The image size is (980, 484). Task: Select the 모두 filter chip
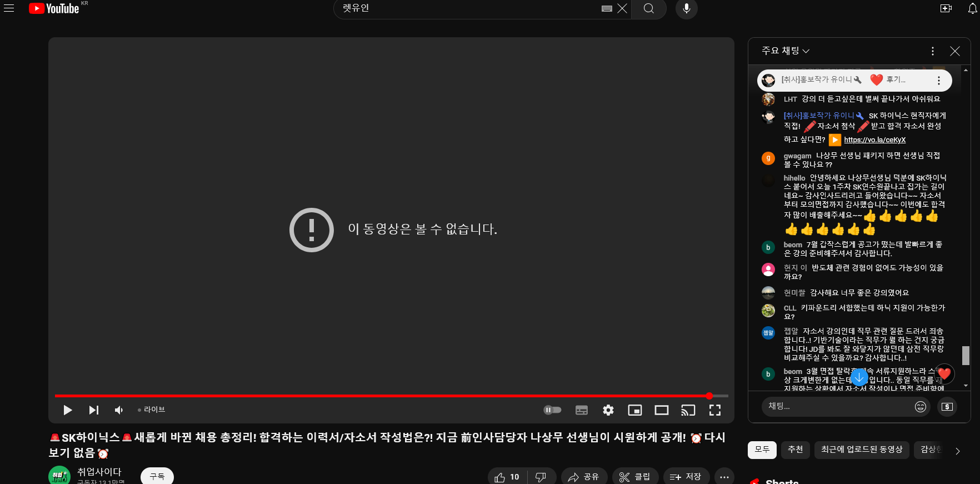pyautogui.click(x=762, y=450)
